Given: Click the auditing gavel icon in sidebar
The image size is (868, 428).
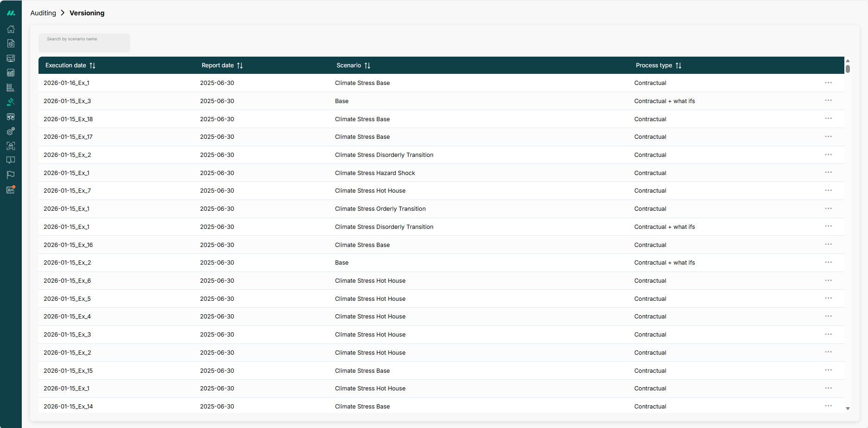Looking at the screenshot, I should coord(11,102).
